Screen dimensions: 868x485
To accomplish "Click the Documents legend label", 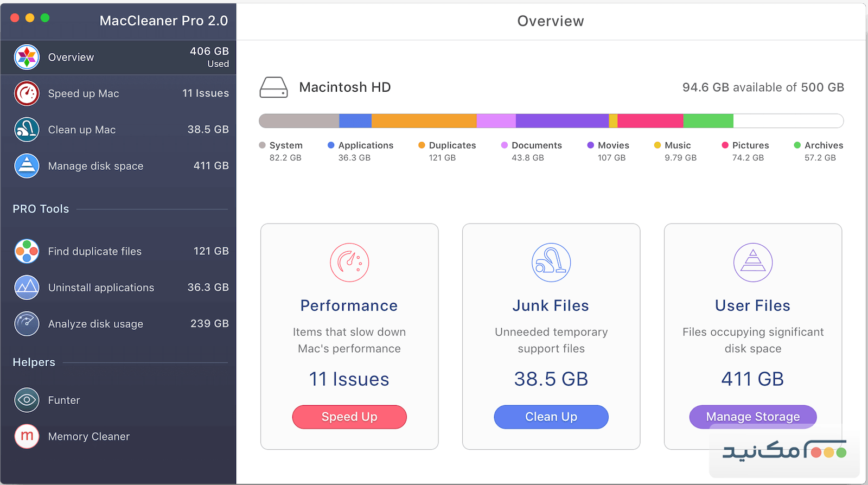I will click(x=537, y=145).
